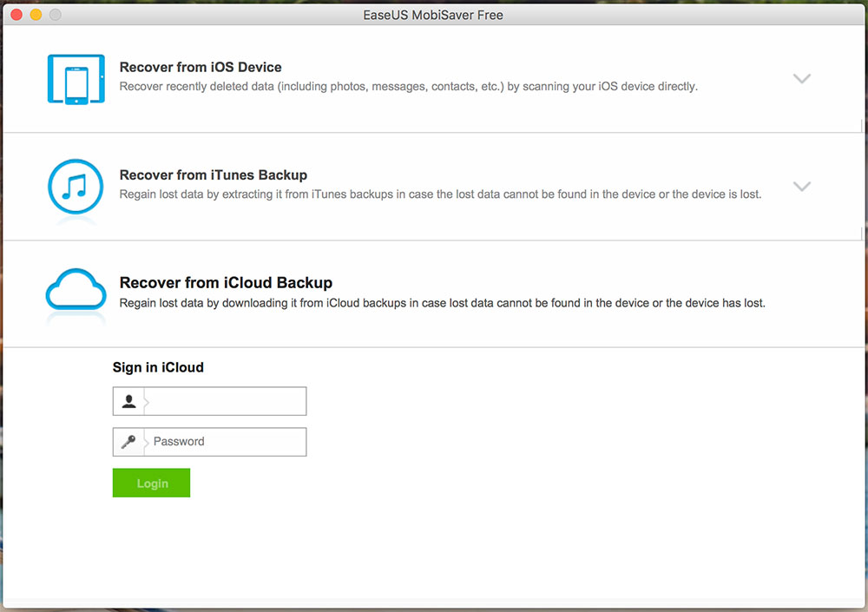868x612 pixels.
Task: Click the 'Regain lost data by downloading' description
Action: pyautogui.click(x=443, y=303)
